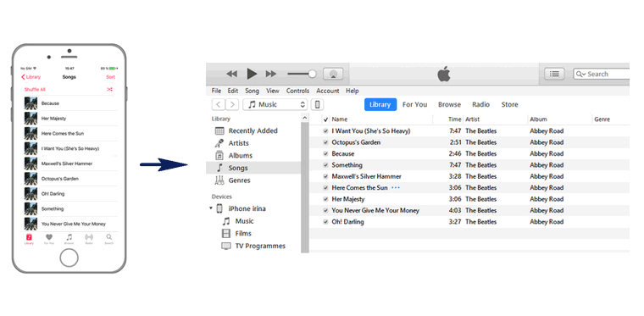Uncheck the Because song checkbox

click(x=325, y=154)
